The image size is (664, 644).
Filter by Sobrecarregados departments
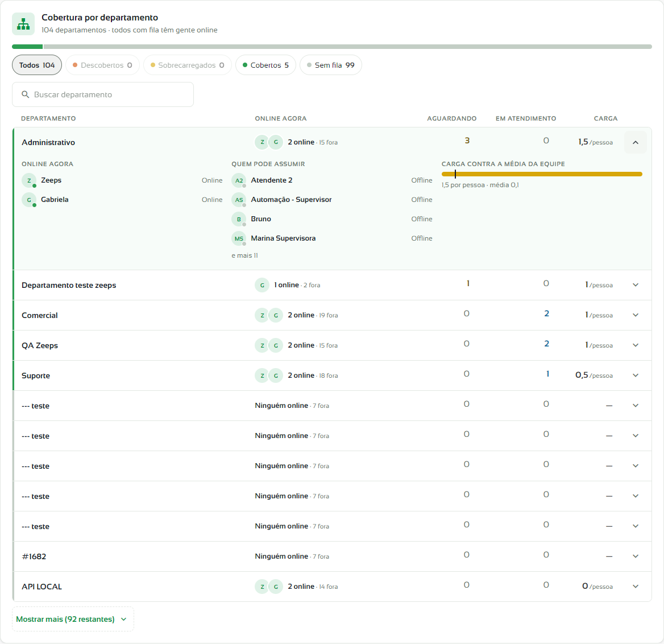188,65
